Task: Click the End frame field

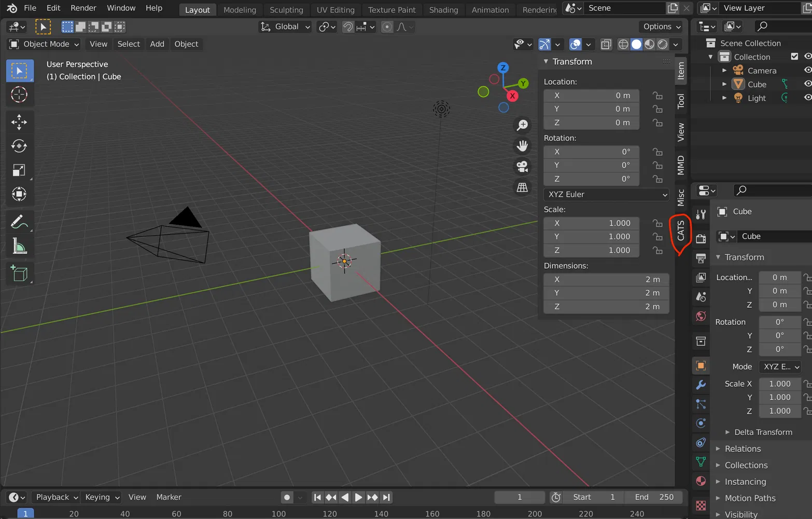Action: point(654,497)
